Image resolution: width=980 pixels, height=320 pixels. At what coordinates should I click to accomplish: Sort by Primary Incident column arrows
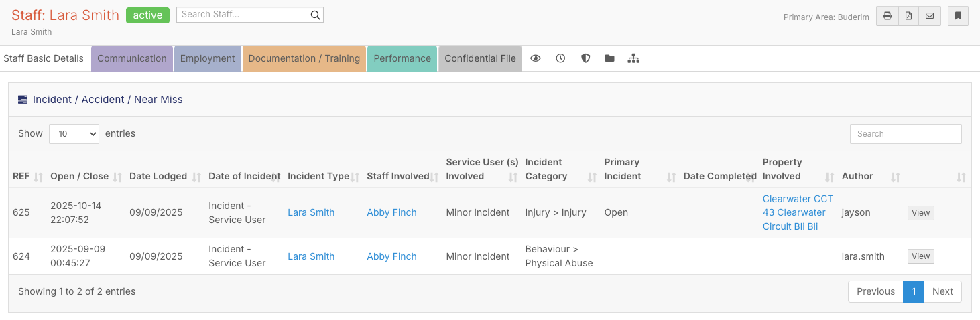(x=671, y=177)
